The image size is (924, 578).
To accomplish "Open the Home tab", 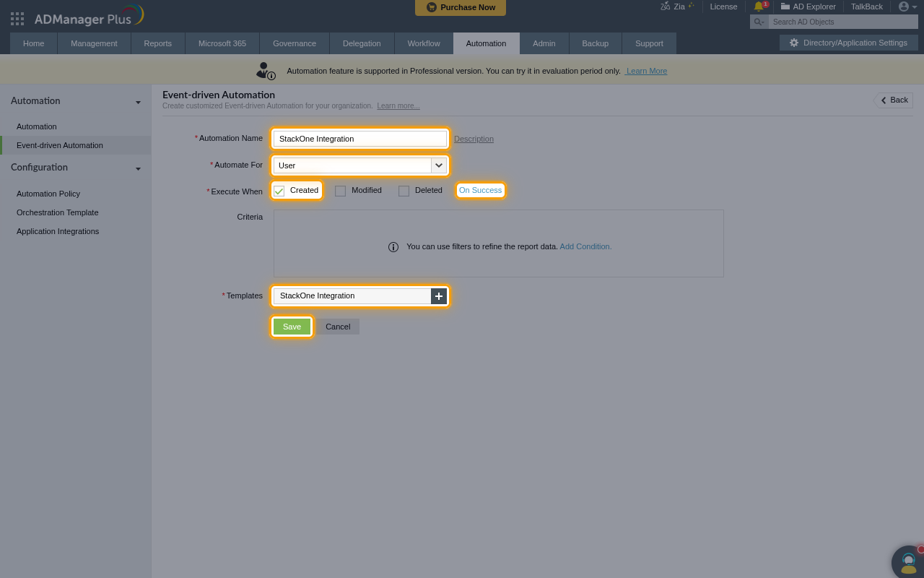I will click(33, 43).
